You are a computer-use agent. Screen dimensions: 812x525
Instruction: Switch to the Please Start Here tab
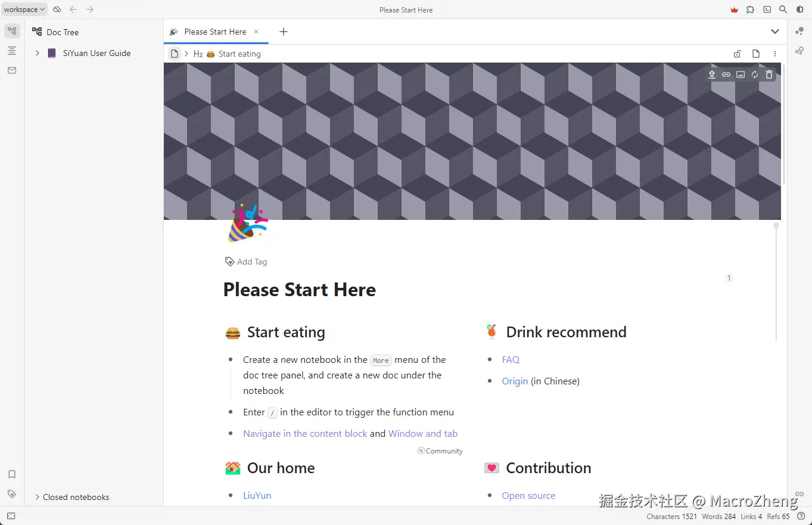point(215,32)
